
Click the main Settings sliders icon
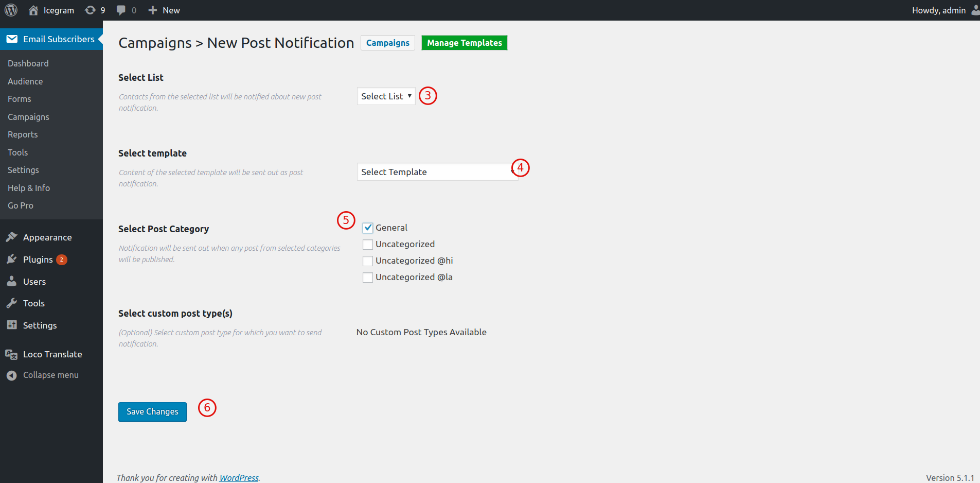coord(12,325)
